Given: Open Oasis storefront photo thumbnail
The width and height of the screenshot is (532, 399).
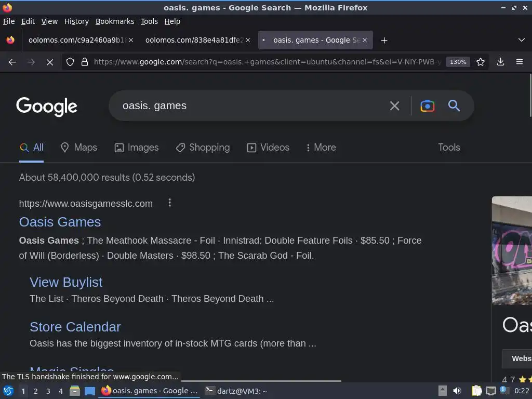Looking at the screenshot, I should click(512, 250).
